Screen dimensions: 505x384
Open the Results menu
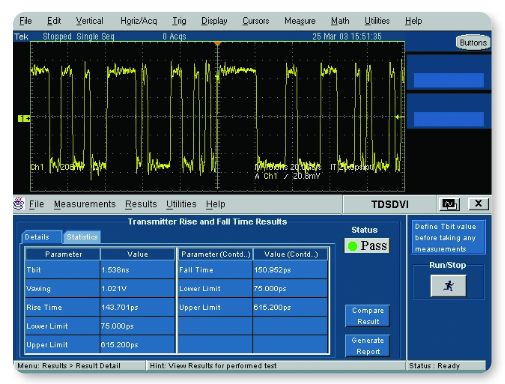tap(141, 204)
